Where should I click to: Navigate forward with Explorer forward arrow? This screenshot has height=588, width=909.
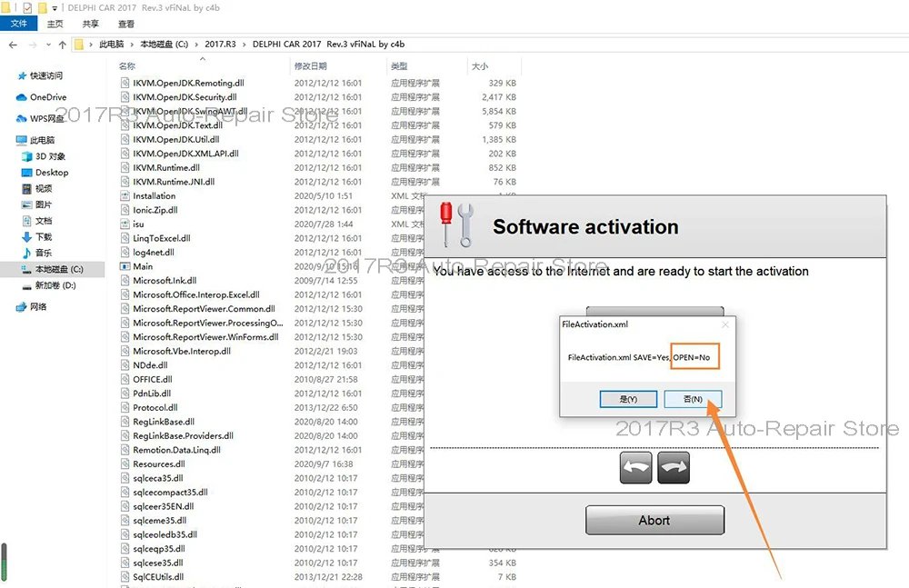[x=33, y=45]
